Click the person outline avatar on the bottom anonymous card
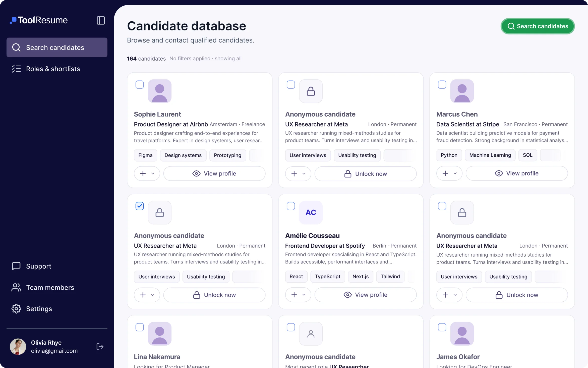Viewport: 588px width, 368px height. (x=311, y=334)
